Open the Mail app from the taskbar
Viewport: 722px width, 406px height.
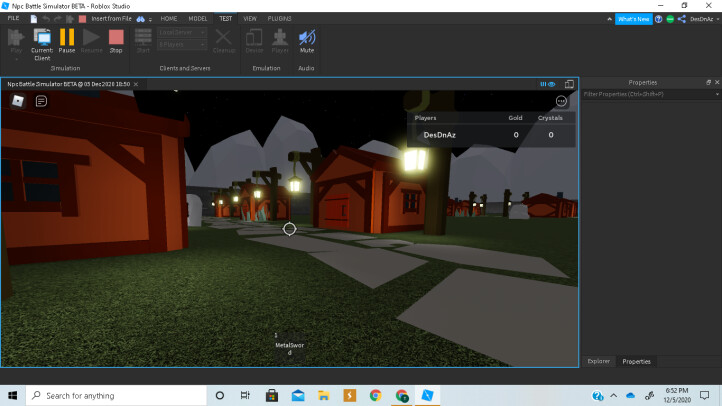[x=298, y=395]
